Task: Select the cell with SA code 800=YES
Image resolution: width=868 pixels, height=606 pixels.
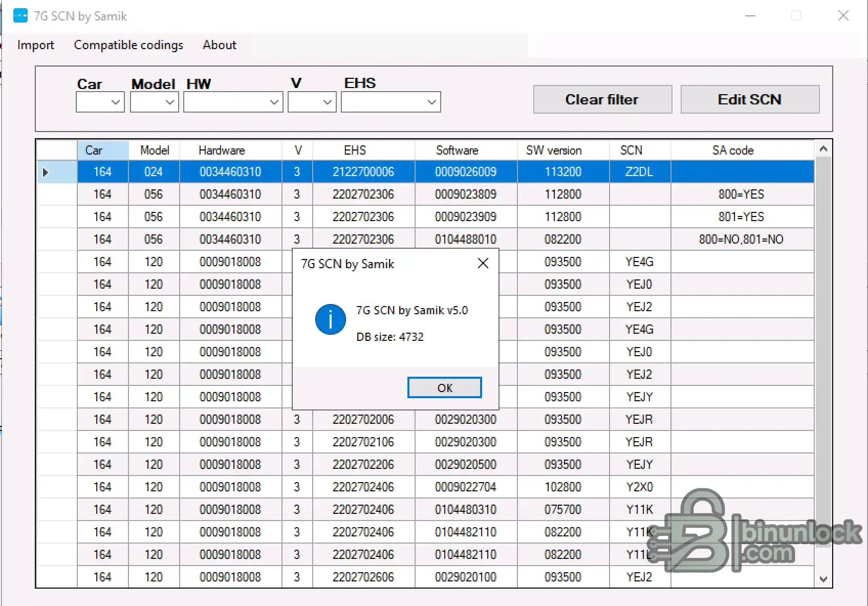Action: 741,194
